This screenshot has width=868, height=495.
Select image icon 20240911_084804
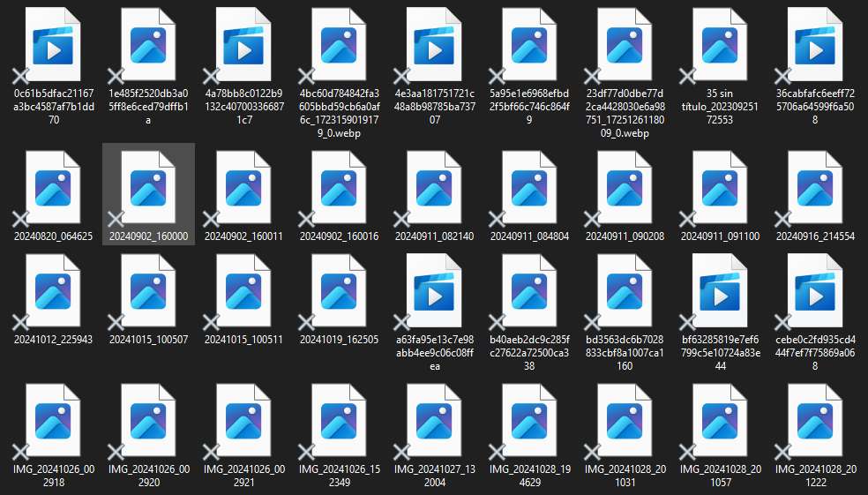[x=529, y=188]
